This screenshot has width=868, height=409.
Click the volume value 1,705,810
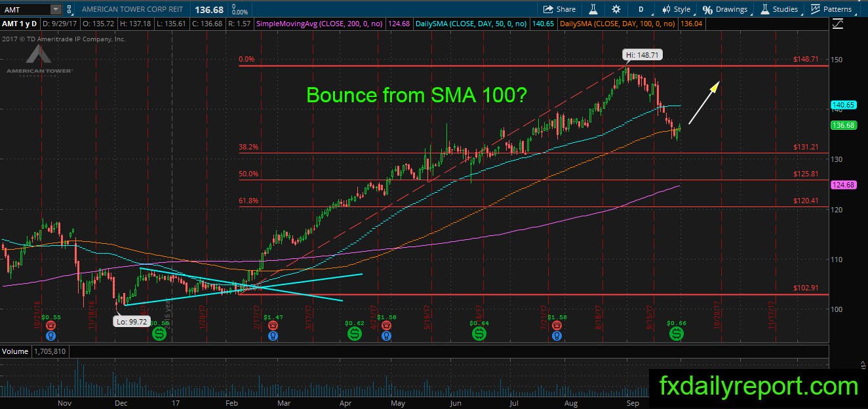click(x=50, y=351)
